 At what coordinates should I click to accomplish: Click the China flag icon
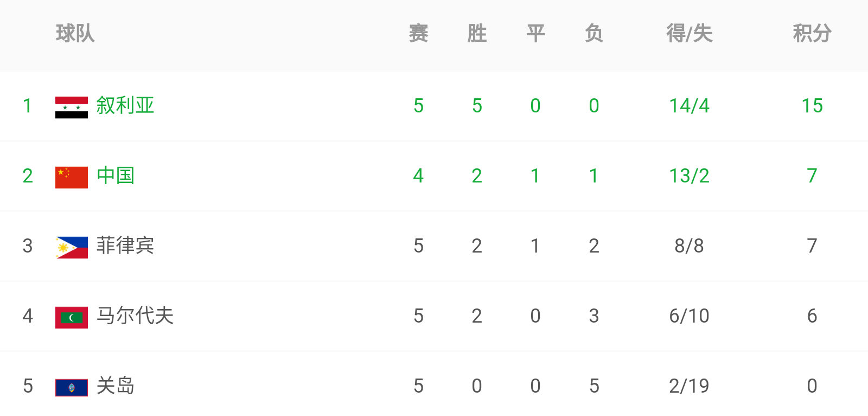click(72, 177)
